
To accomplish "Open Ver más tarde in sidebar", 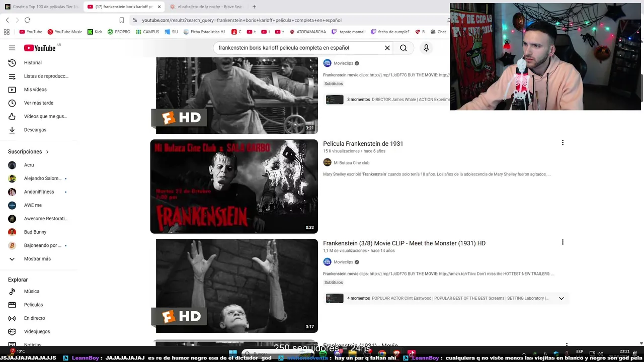I will pos(39,103).
